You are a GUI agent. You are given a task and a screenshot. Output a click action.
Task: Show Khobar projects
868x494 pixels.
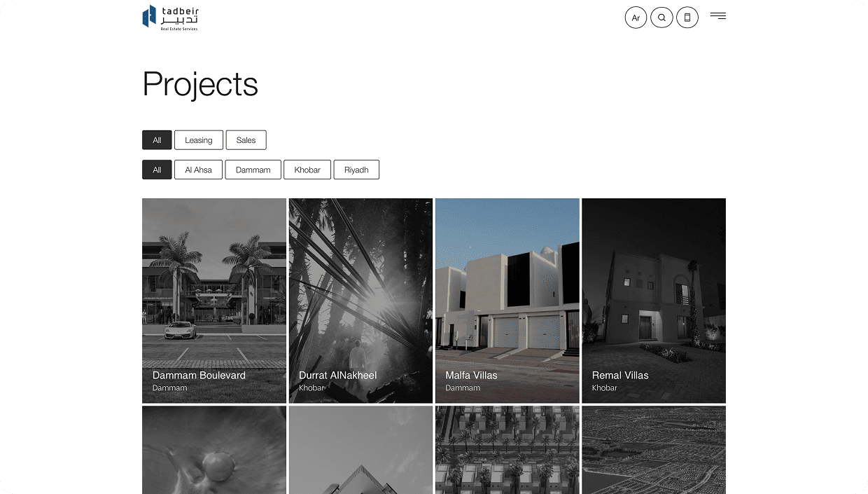point(307,170)
